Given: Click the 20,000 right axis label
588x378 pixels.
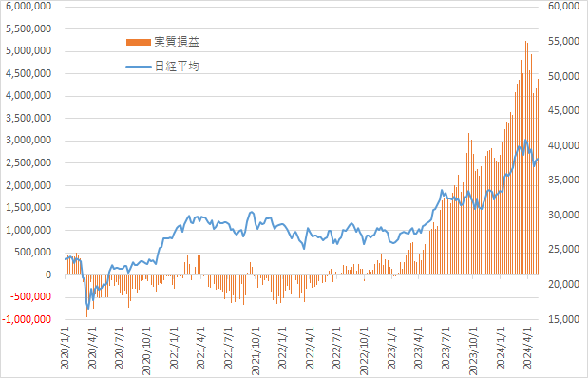Looking at the screenshot, I should coord(563,284).
